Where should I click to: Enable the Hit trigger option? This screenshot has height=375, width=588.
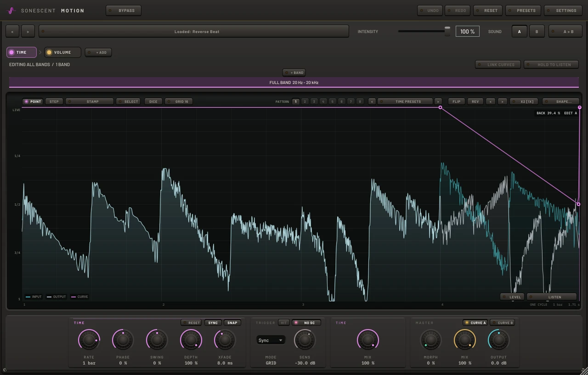point(284,323)
